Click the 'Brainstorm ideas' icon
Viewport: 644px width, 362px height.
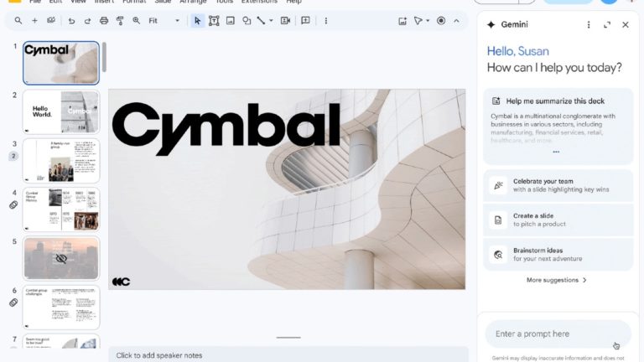(x=498, y=255)
